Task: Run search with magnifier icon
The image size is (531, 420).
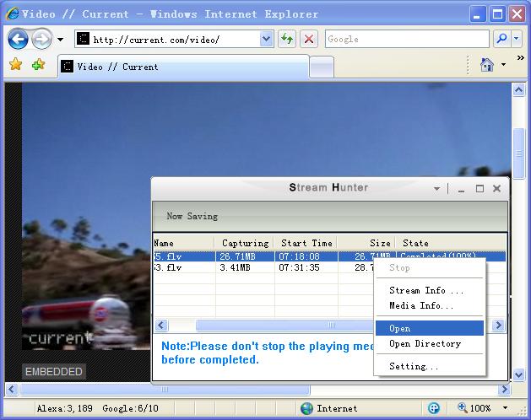Action: coord(502,40)
